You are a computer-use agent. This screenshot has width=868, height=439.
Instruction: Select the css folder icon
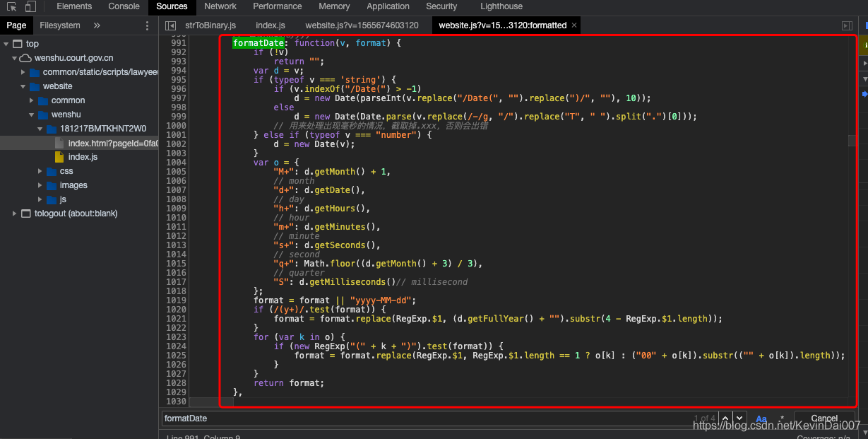pyautogui.click(x=51, y=171)
